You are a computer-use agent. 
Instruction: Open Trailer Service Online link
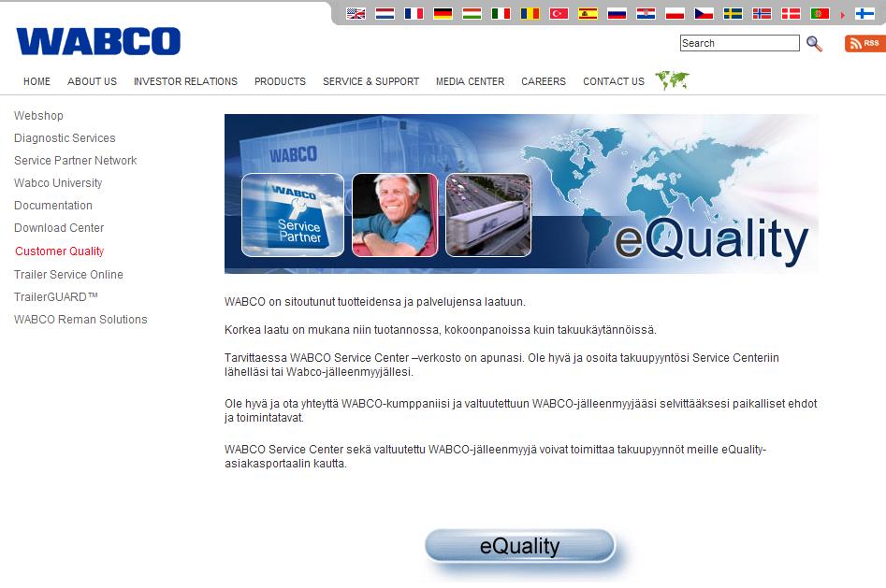click(68, 275)
